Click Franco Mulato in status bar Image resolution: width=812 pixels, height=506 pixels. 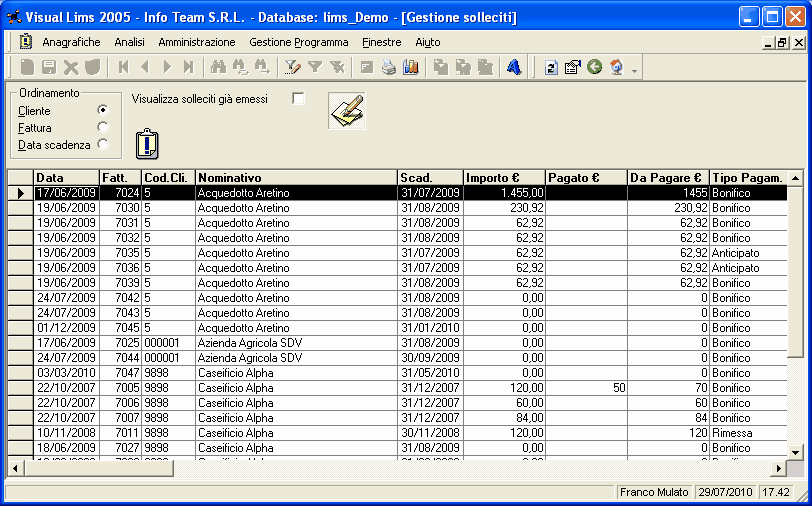coord(654,492)
